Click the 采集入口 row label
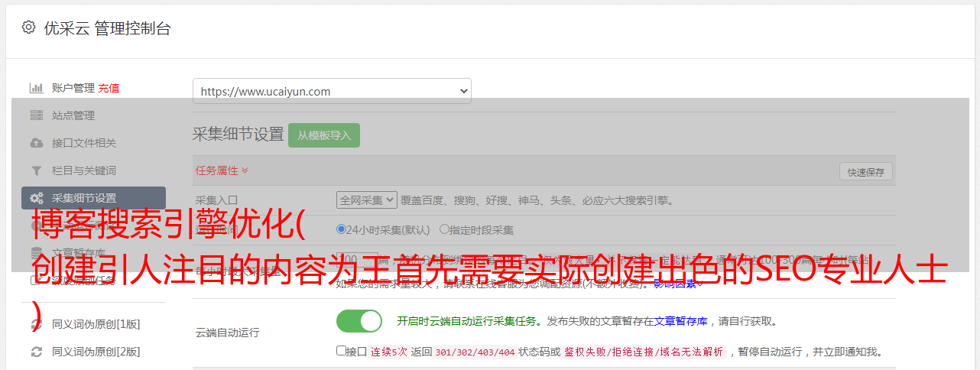 (x=216, y=201)
